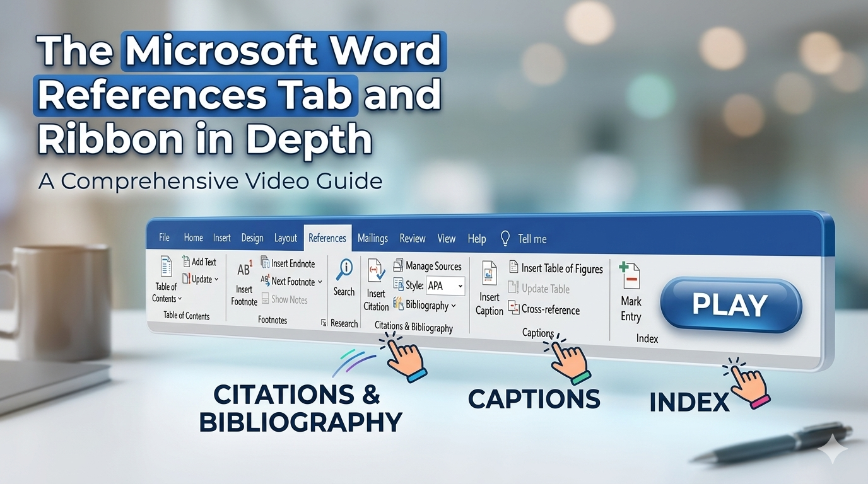The width and height of the screenshot is (868, 484).
Task: Open the File menu tab
Action: (x=164, y=238)
